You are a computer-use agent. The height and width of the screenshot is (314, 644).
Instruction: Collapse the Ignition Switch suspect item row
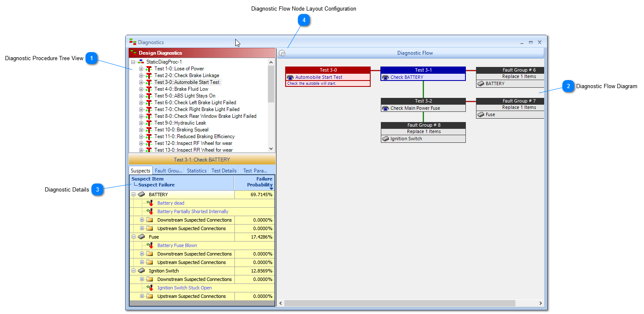(x=134, y=271)
